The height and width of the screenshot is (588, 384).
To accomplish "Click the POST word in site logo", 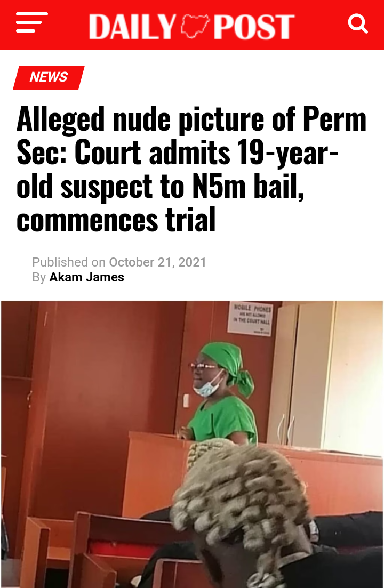I will (x=254, y=27).
